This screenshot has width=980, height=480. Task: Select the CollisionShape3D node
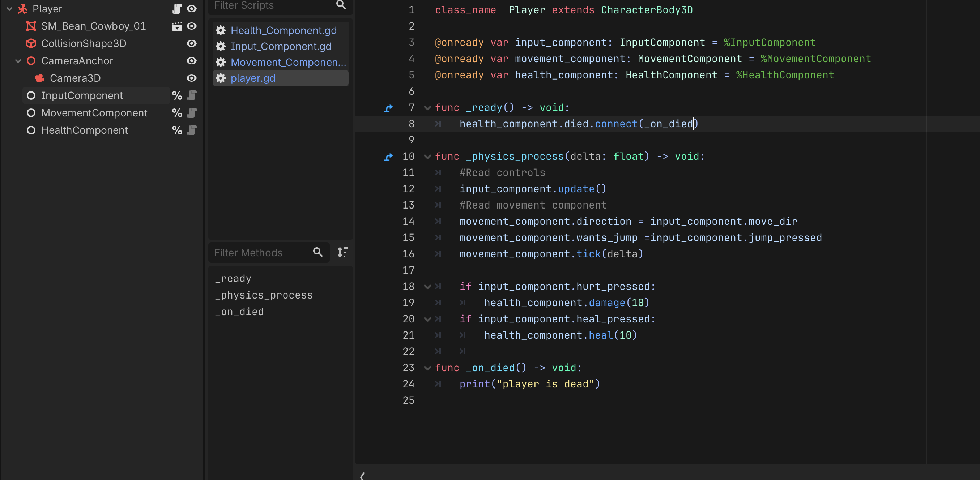pos(84,43)
